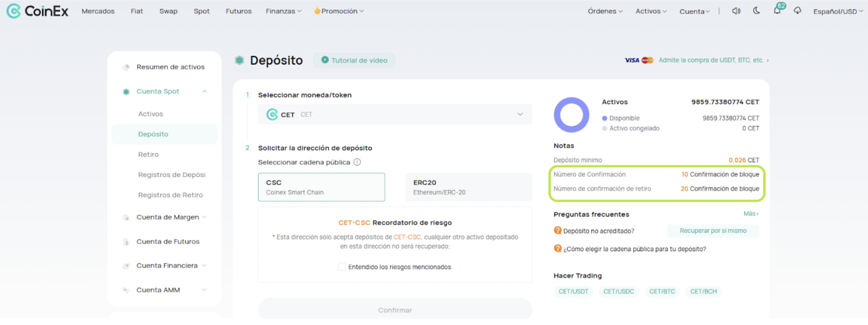Go to Mercados in the top menu
This screenshot has height=325, width=868.
point(98,11)
